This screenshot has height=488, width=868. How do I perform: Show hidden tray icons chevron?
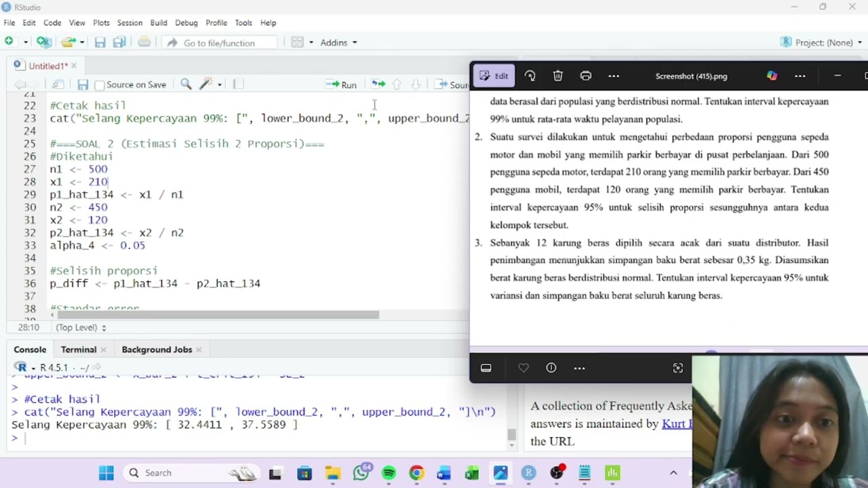[x=673, y=473]
